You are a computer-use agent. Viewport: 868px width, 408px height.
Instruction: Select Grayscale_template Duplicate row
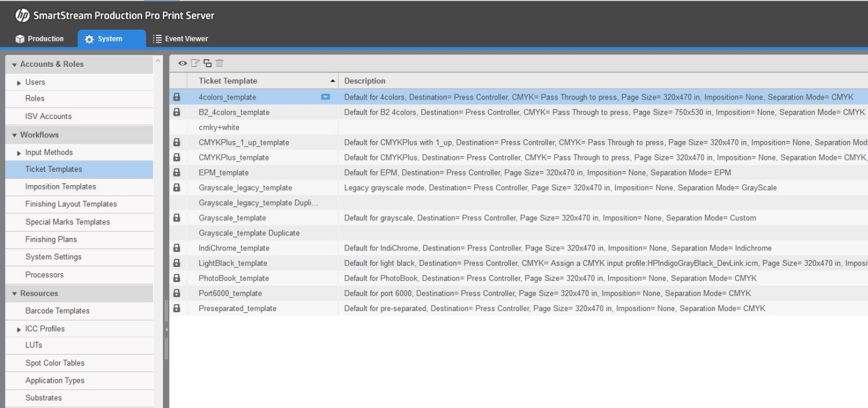click(518, 233)
